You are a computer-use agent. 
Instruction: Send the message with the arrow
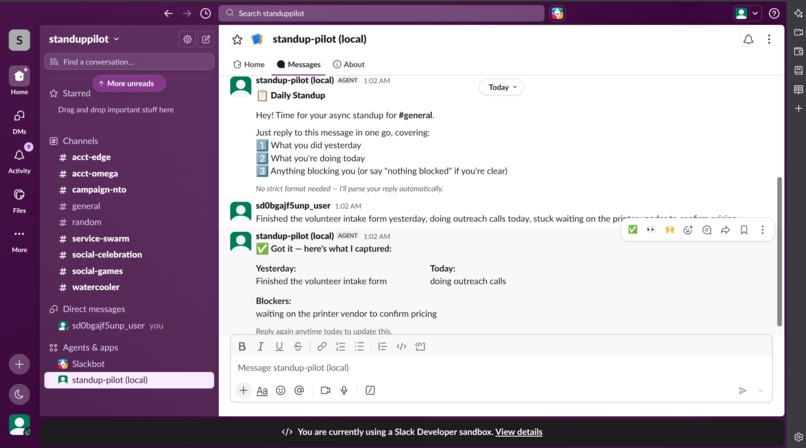[743, 390]
